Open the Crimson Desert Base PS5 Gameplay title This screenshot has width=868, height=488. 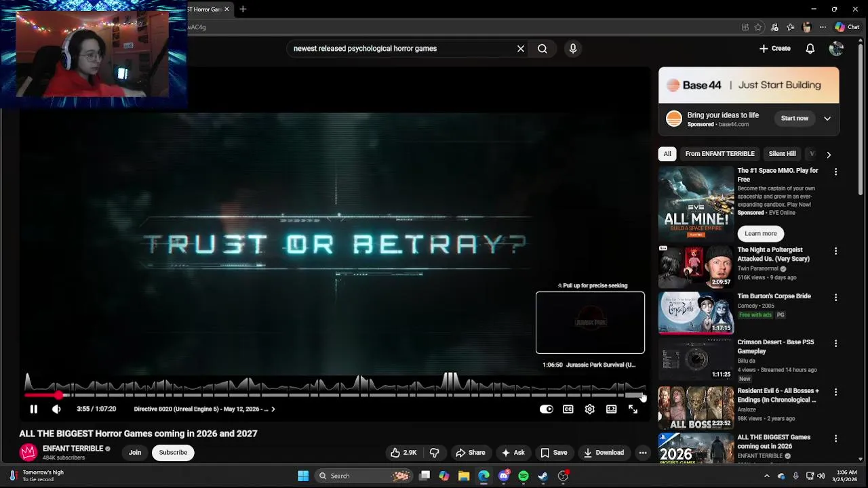(x=776, y=347)
